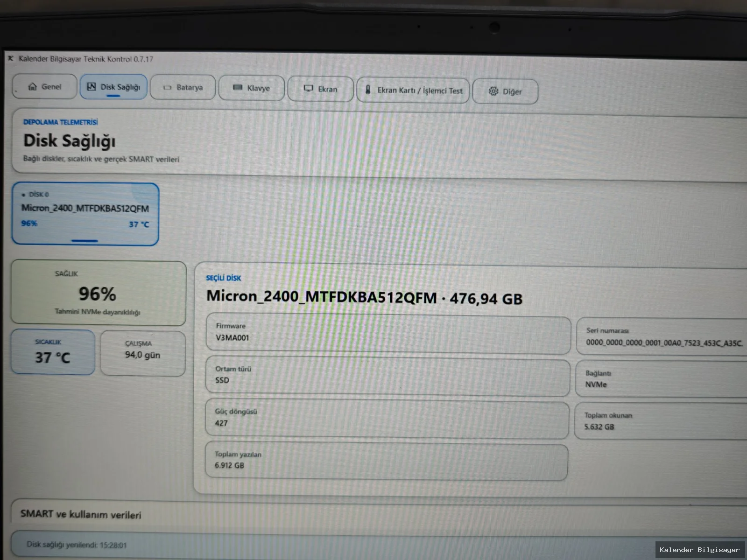Click the thermometer icon on İşlemci Test
This screenshot has width=747, height=560.
(368, 90)
